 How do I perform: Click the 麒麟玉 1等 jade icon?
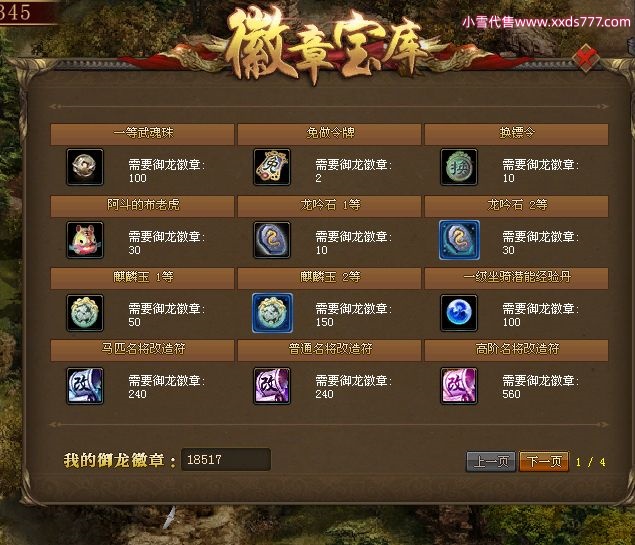[x=85, y=313]
